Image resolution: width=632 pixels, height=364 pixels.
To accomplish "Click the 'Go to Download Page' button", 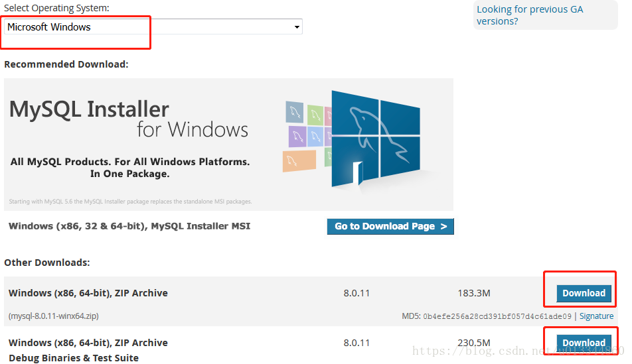I will [x=390, y=226].
